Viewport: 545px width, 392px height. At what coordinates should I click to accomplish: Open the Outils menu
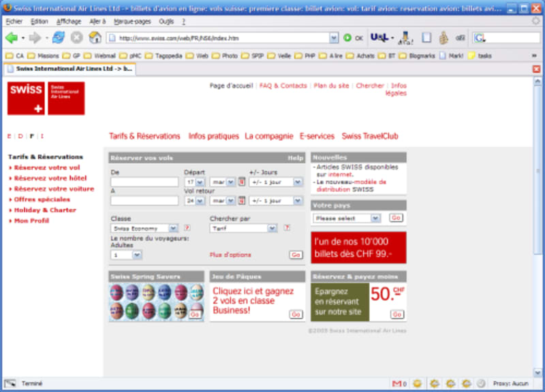click(x=166, y=22)
